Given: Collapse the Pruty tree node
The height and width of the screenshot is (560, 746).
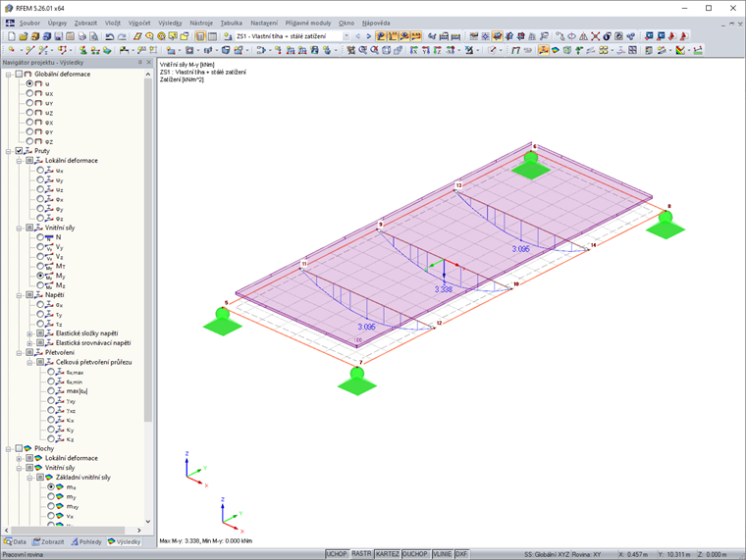Looking at the screenshot, I should coord(8,151).
